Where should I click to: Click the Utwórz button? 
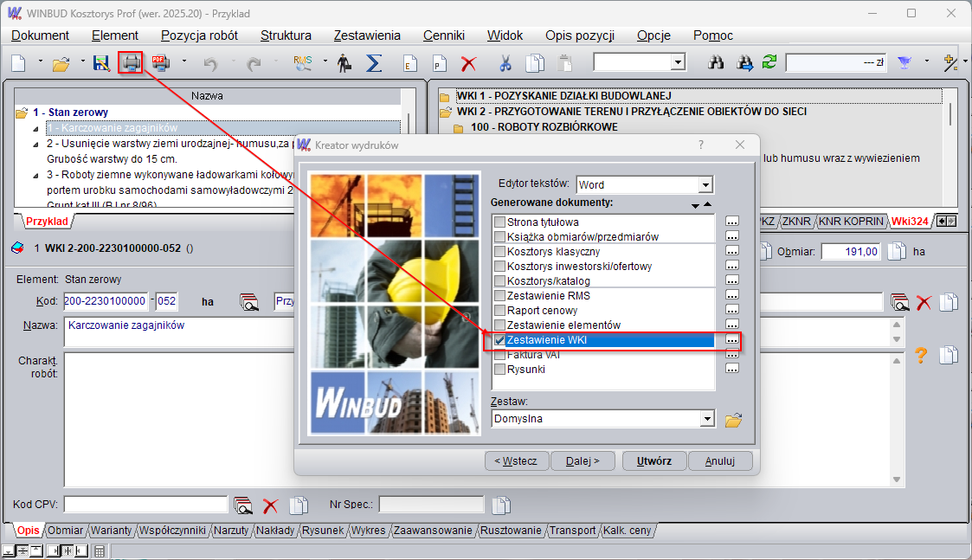(x=654, y=461)
